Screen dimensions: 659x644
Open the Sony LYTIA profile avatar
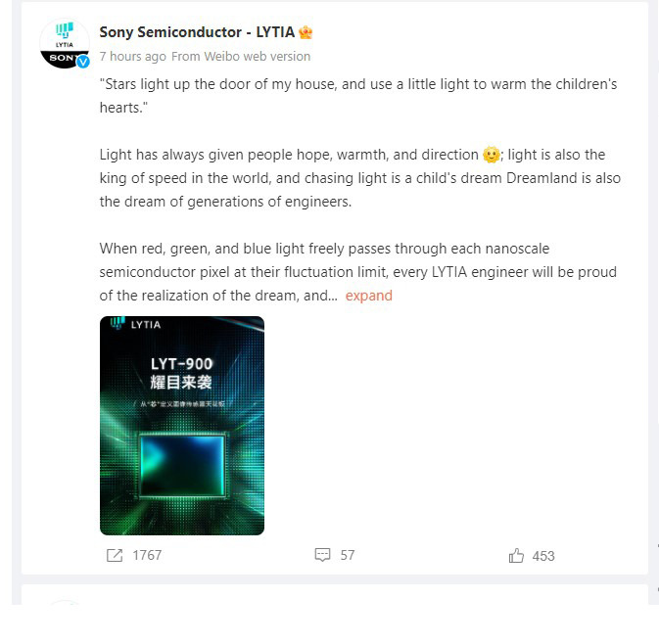[x=65, y=43]
